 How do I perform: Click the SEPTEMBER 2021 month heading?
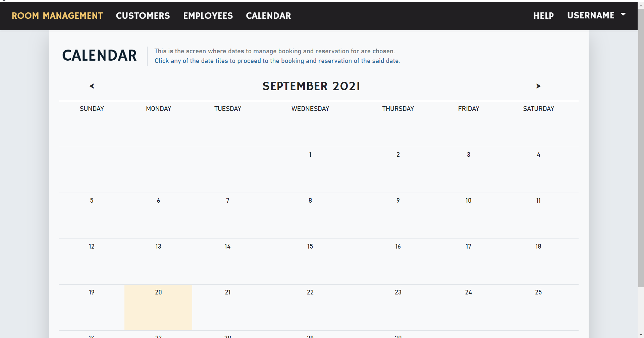tap(311, 86)
